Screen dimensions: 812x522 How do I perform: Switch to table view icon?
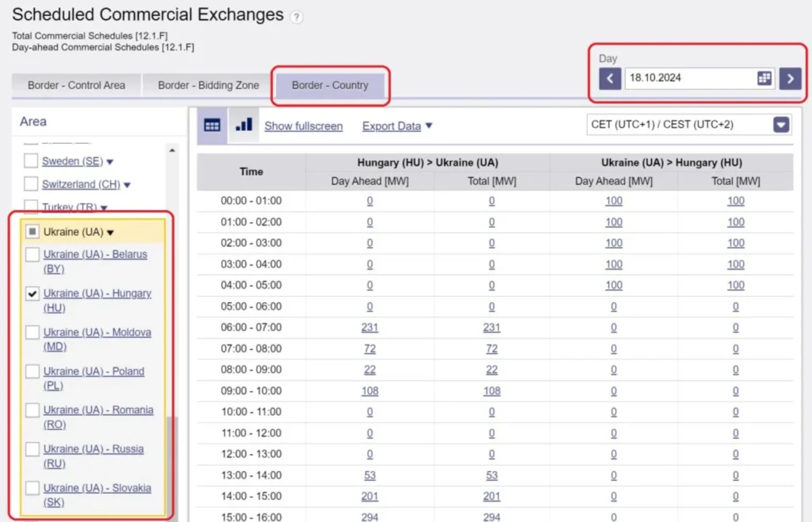coord(212,126)
